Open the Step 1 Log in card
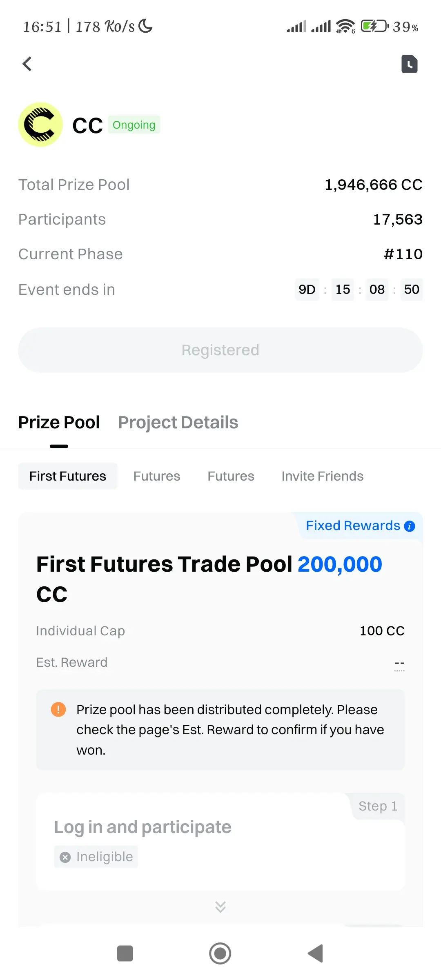The image size is (441, 980). (220, 842)
